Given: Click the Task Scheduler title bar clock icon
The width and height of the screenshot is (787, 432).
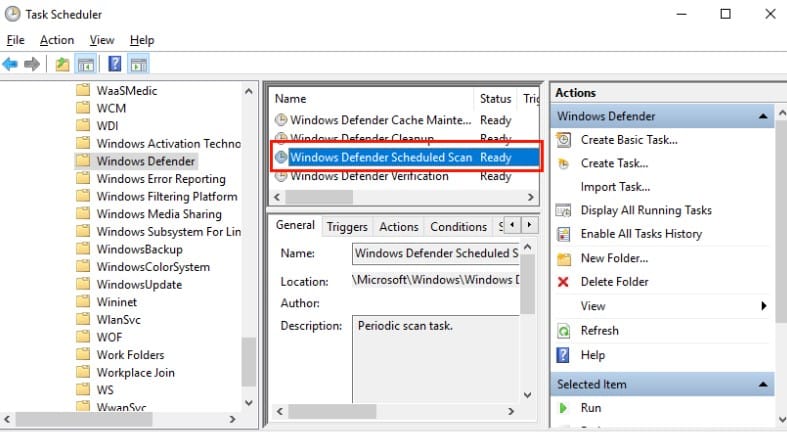Looking at the screenshot, I should pyautogui.click(x=13, y=14).
